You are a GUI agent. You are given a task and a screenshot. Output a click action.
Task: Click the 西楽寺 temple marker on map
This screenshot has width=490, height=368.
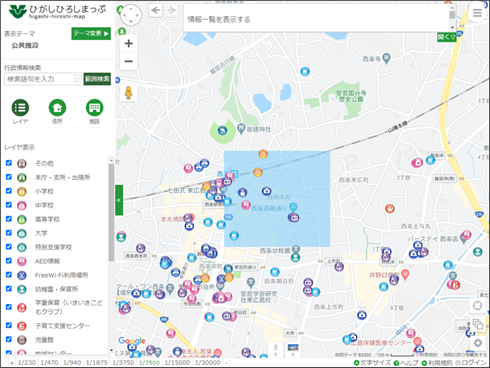[386, 58]
